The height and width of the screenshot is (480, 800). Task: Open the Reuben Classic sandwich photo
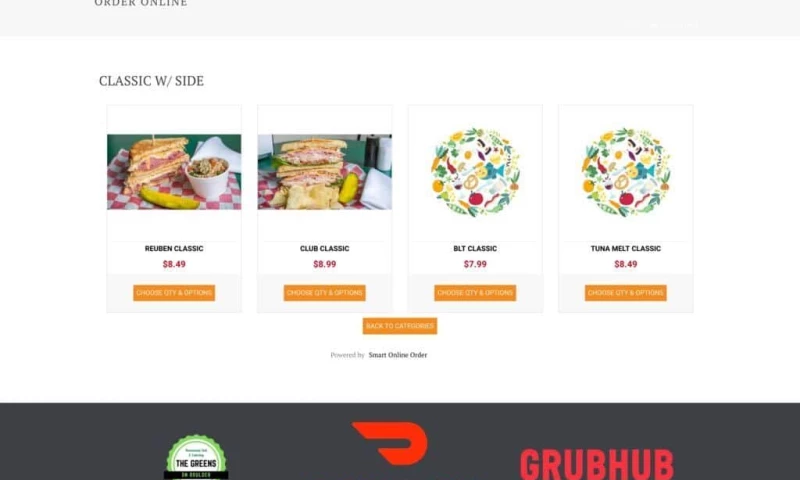point(174,172)
